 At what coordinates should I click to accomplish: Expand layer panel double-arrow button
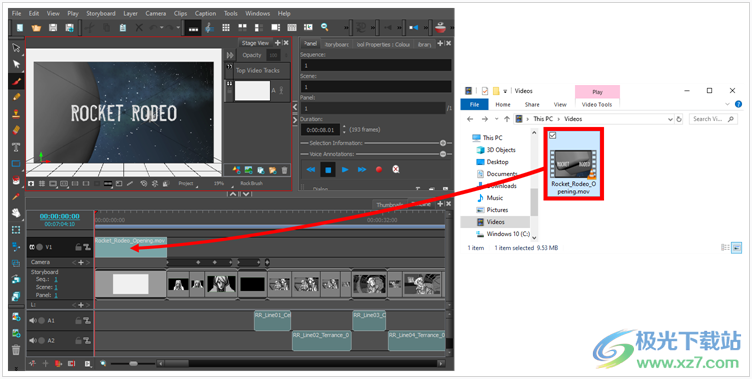pos(230,55)
